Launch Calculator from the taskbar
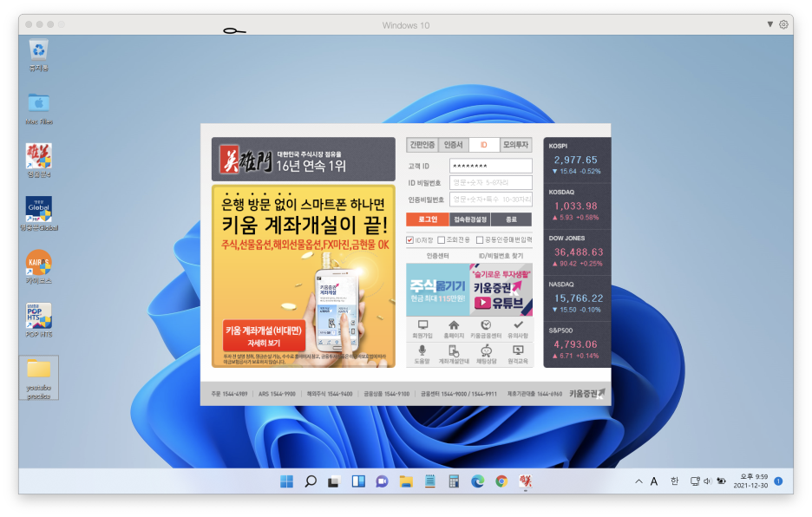The width and height of the screenshot is (812, 517). tap(454, 481)
